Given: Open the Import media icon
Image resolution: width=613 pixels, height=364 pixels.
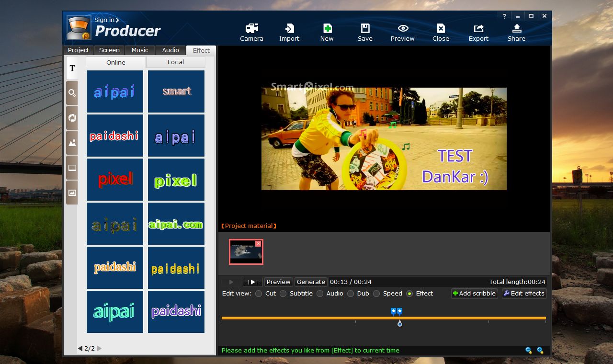Looking at the screenshot, I should (x=289, y=29).
